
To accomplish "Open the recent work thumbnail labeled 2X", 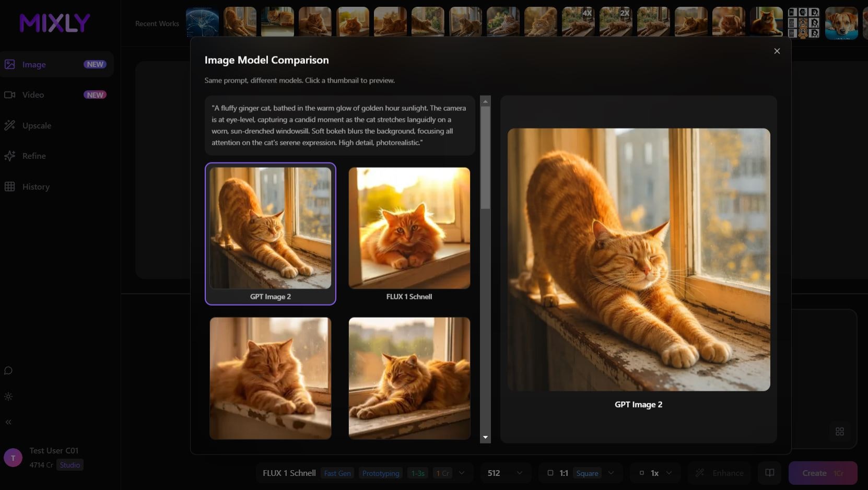I will coord(616,22).
